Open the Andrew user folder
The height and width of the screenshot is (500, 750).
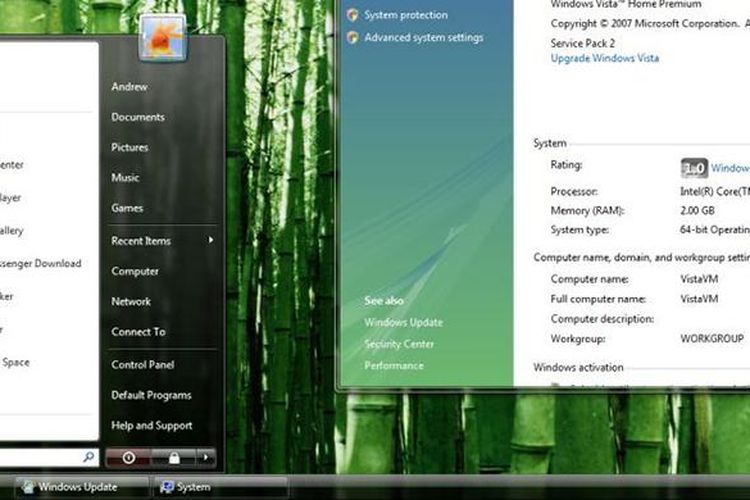click(x=129, y=87)
